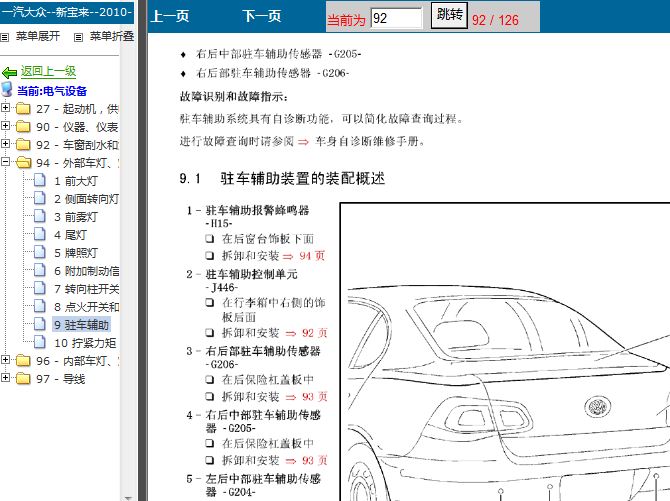Expand the 90 - 仪器、仪表 folder node

click(x=5, y=126)
